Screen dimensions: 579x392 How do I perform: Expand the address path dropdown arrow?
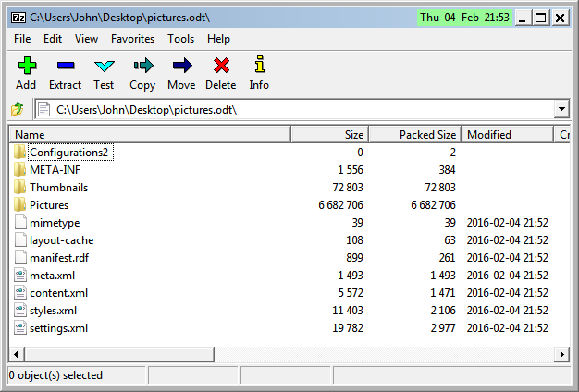(x=561, y=110)
